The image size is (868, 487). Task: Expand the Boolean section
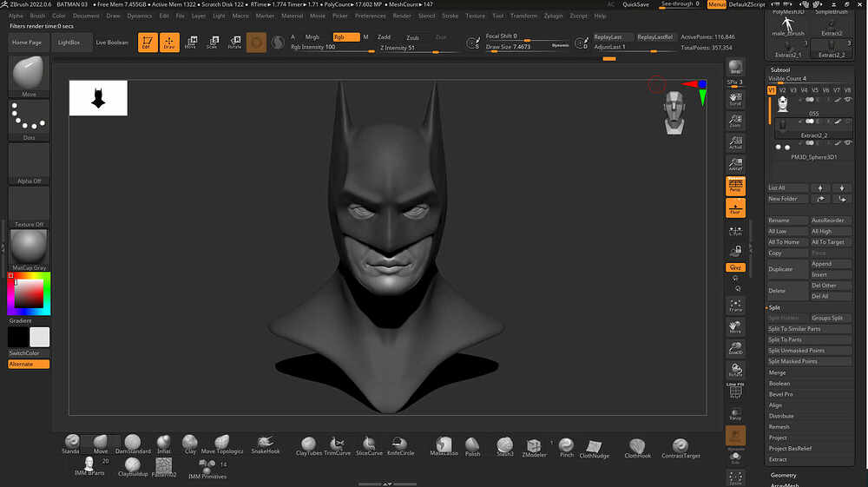click(x=779, y=384)
